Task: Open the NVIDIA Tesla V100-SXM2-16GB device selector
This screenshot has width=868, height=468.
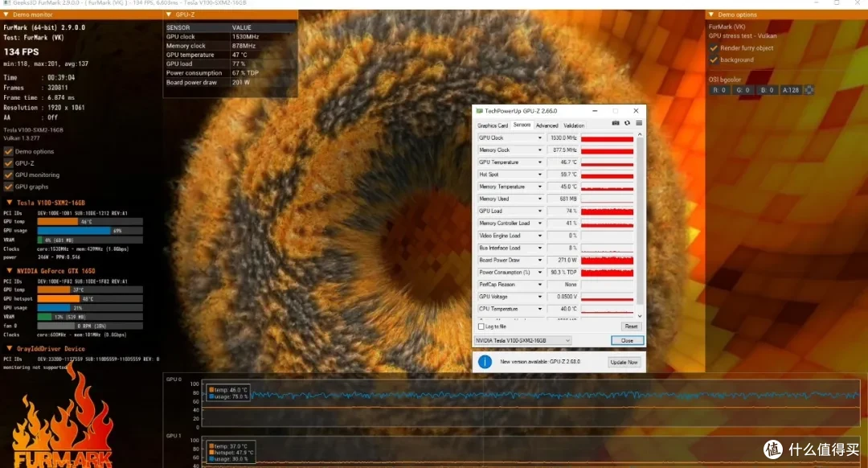Action: point(522,341)
